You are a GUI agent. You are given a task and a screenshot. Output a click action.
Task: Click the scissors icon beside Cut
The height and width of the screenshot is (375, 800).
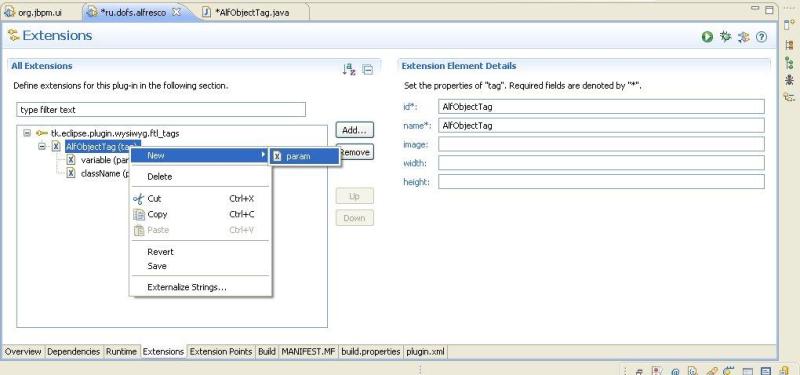click(x=138, y=199)
